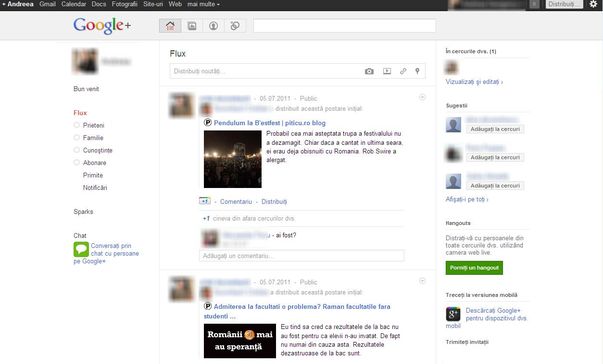The width and height of the screenshot is (603, 364).
Task: Open Site-uri from the top bar
Action: tap(153, 4)
